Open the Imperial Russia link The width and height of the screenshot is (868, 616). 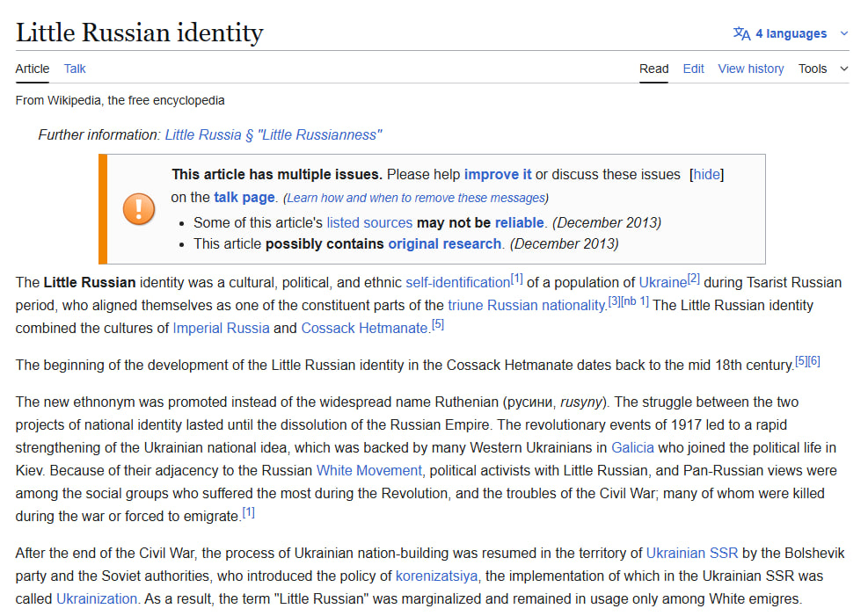(221, 329)
